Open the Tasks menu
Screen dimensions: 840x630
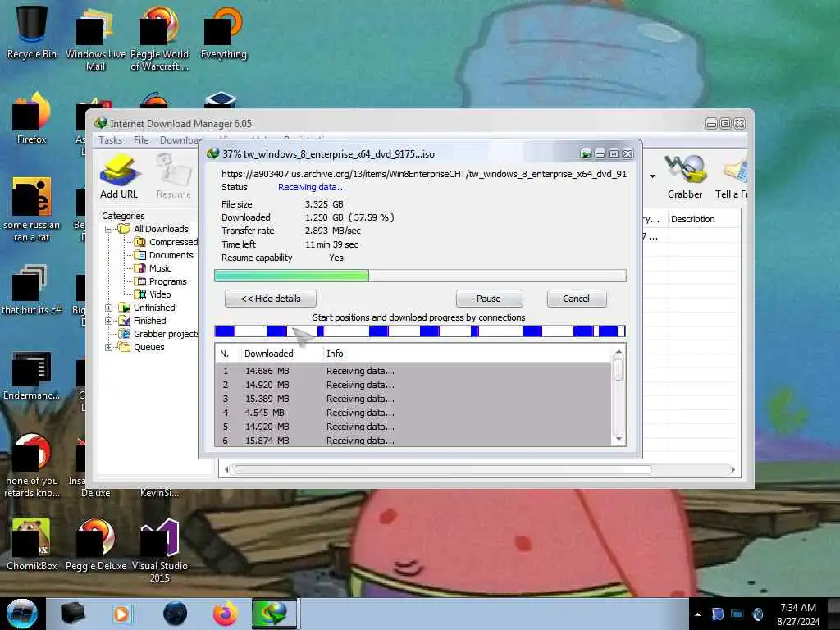[x=111, y=139]
